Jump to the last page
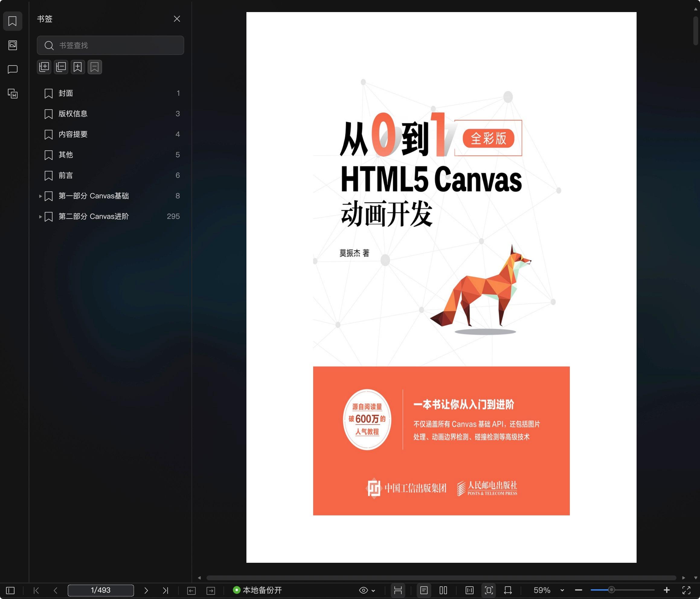Screen dimensions: 700x599 [x=165, y=590]
